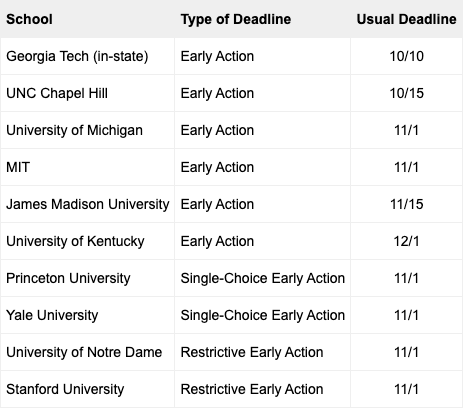Click the 10/10 deadline cell
This screenshot has width=463, height=408.
[x=406, y=56]
